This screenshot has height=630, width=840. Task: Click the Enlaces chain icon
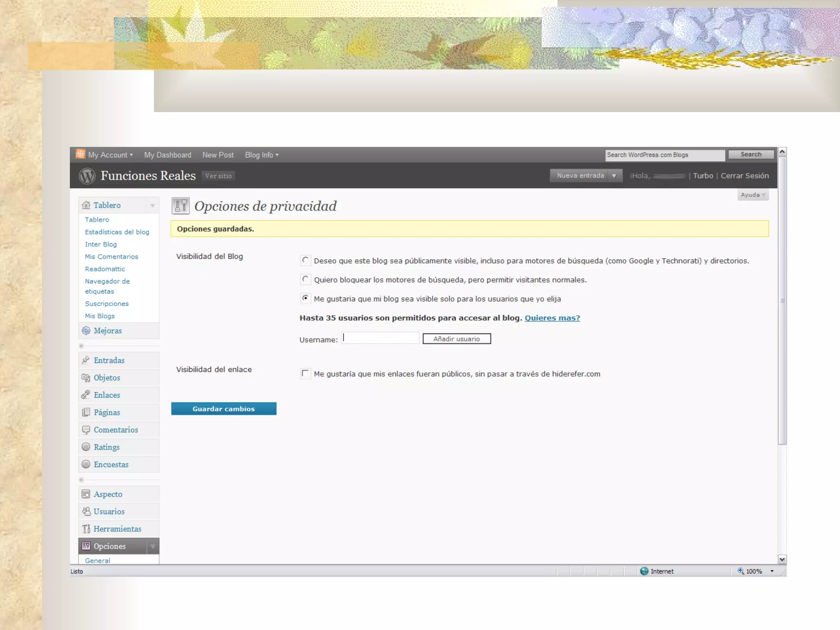(86, 395)
